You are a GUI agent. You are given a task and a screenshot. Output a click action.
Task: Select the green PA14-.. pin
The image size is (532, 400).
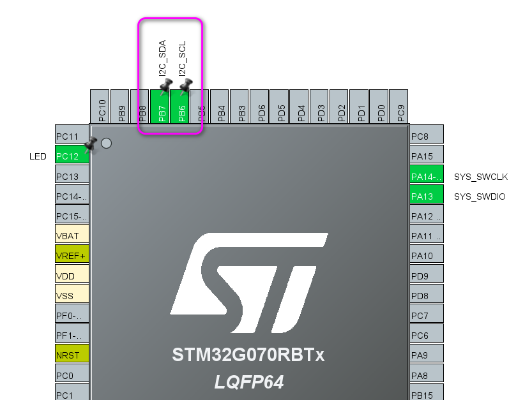coord(427,174)
